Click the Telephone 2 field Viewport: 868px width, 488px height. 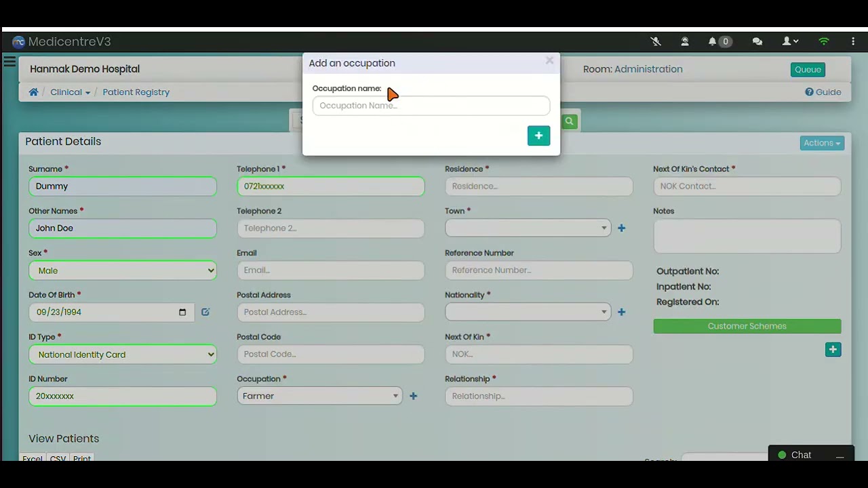331,228
